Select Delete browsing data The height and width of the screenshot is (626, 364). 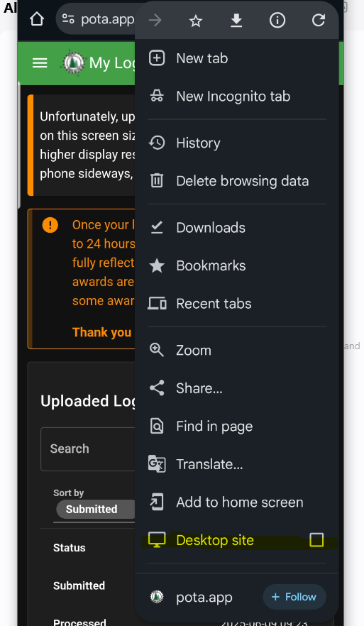pyautogui.click(x=237, y=181)
